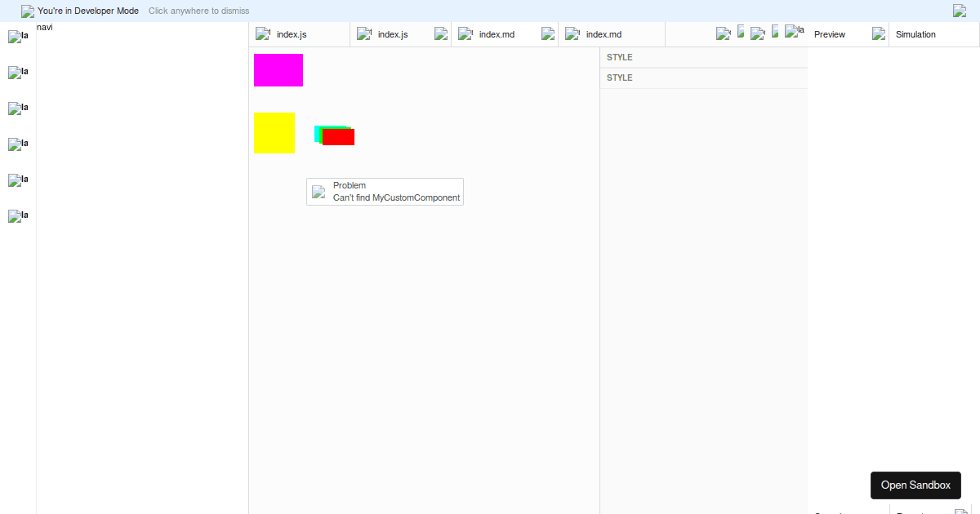Click the Developer Mode banner icon
This screenshot has width=980, height=514.
coord(26,11)
